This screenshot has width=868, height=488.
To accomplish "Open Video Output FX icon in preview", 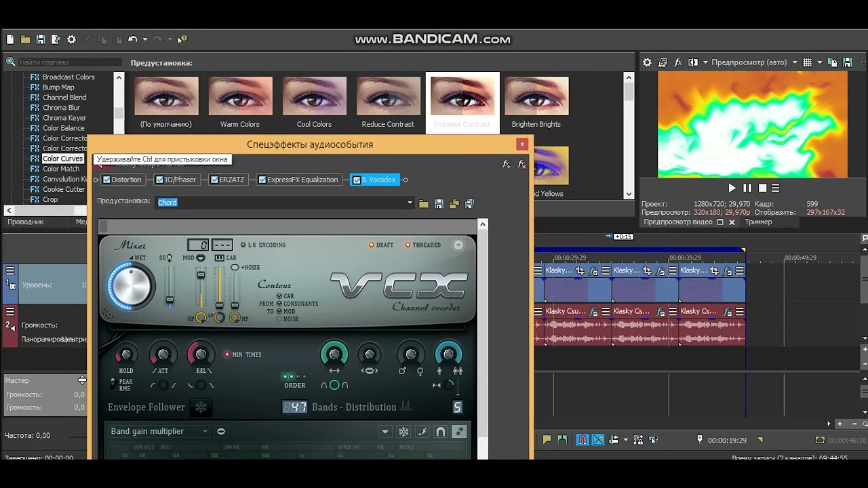I will pos(678,62).
